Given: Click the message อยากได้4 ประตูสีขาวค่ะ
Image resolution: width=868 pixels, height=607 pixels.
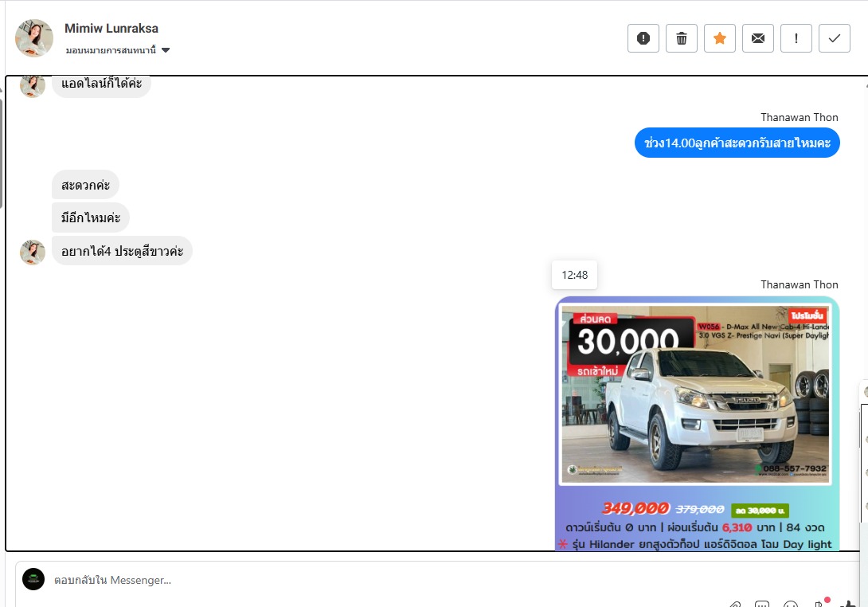Looking at the screenshot, I should point(123,251).
